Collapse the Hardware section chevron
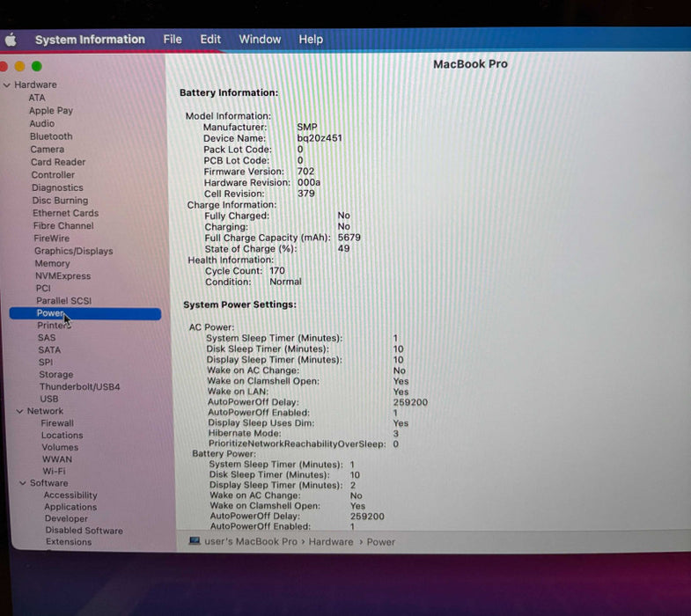691x616 pixels. coord(7,84)
